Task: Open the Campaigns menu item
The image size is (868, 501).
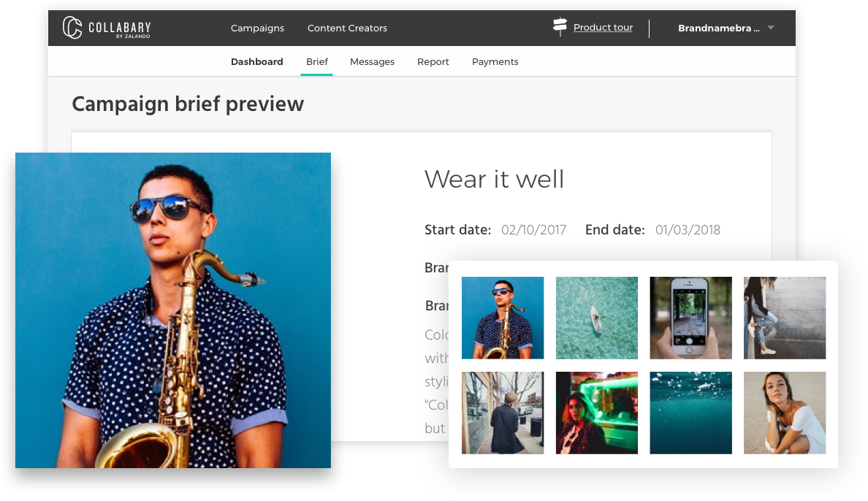Action: (257, 28)
